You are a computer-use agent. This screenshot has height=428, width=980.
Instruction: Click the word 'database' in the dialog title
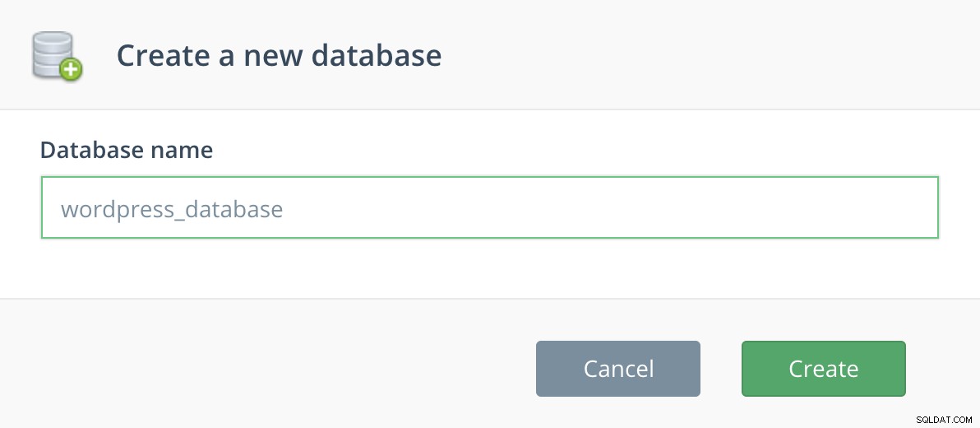pyautogui.click(x=377, y=55)
